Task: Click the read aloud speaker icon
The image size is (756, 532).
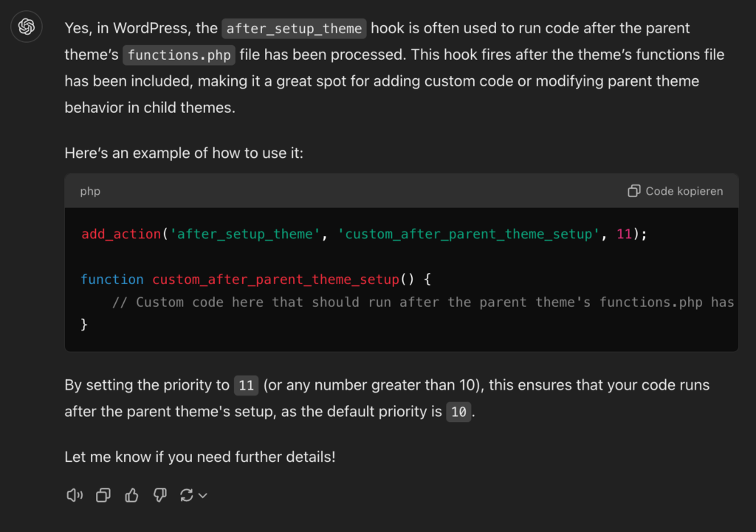Action: click(x=75, y=495)
